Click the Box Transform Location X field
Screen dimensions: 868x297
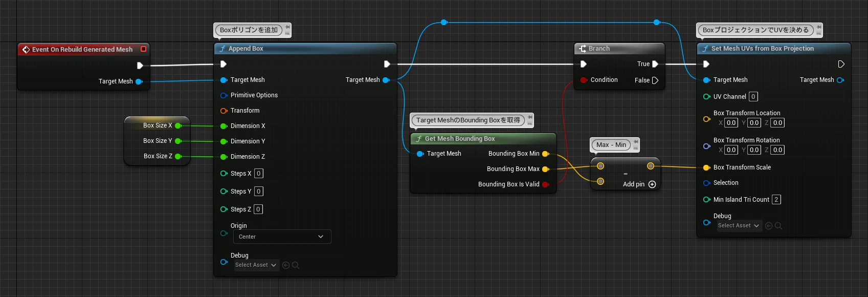[731, 123]
